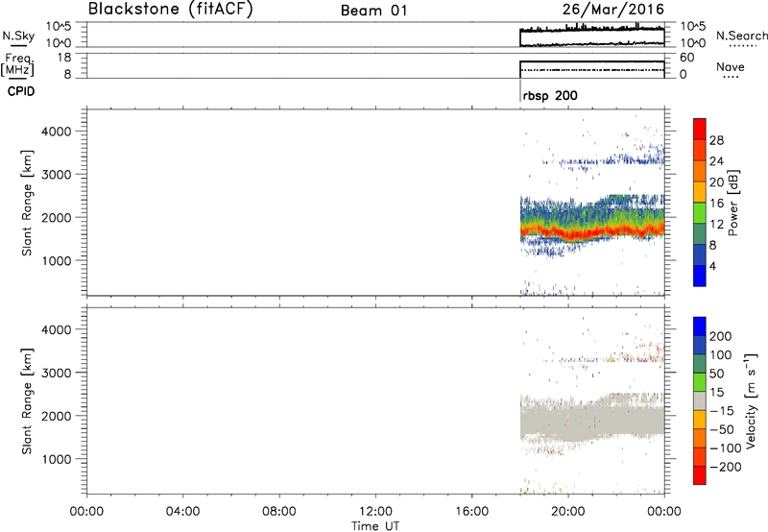Viewport: 768px width, 532px height.
Task: Click the 18 MHz frequency tick label
Action: 64,58
